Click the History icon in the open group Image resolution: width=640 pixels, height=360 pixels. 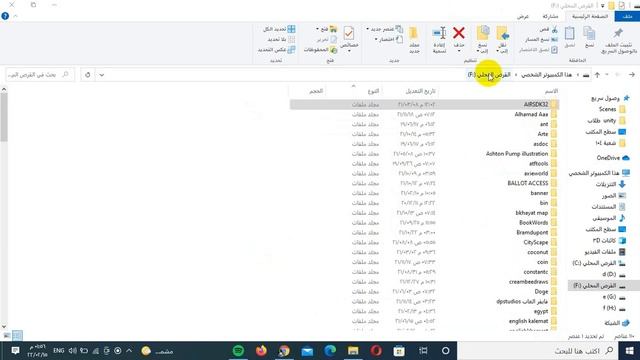pos(333,50)
